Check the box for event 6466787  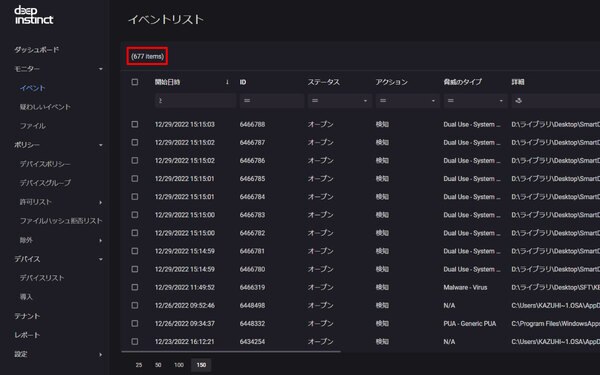point(135,142)
